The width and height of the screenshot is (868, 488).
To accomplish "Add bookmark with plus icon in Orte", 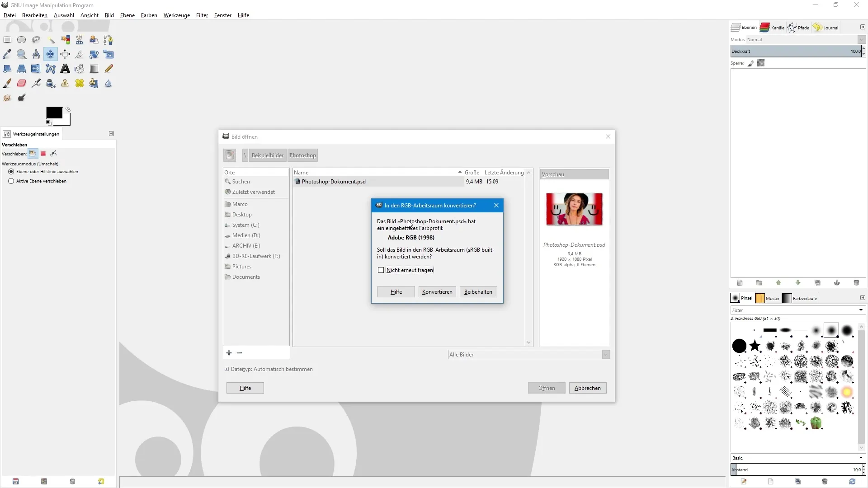I will [x=229, y=352].
